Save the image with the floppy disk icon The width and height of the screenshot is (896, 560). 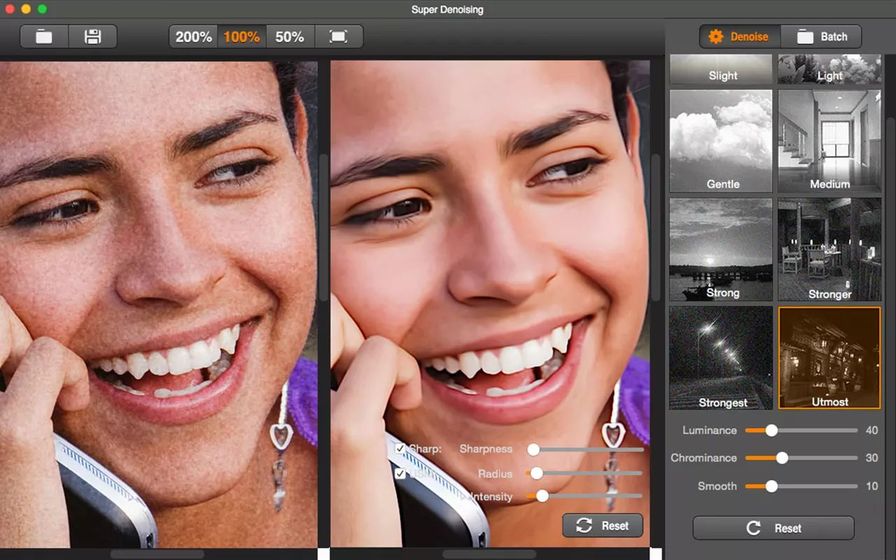point(93,37)
